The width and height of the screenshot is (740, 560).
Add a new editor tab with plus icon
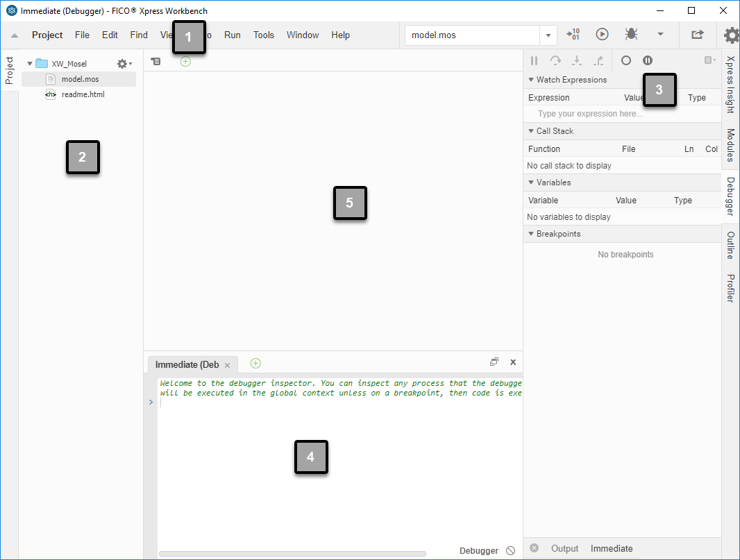[185, 62]
